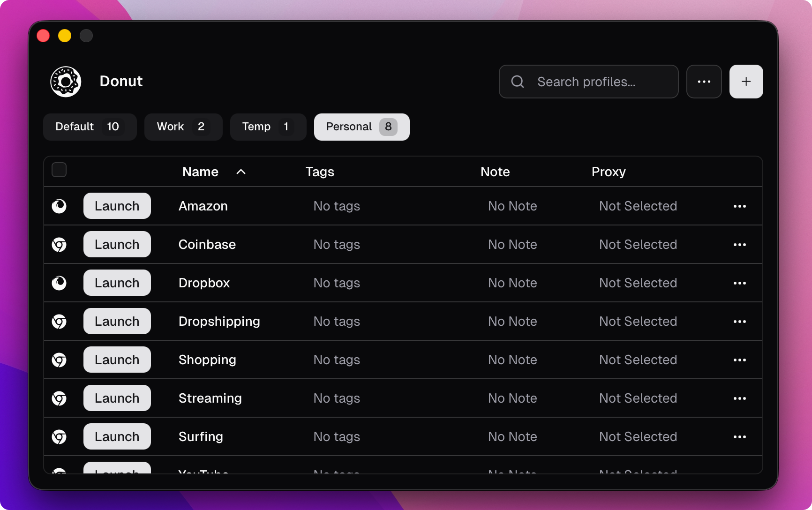This screenshot has height=510, width=812.
Task: Select the browser icon next to Amazon
Action: [60, 206]
